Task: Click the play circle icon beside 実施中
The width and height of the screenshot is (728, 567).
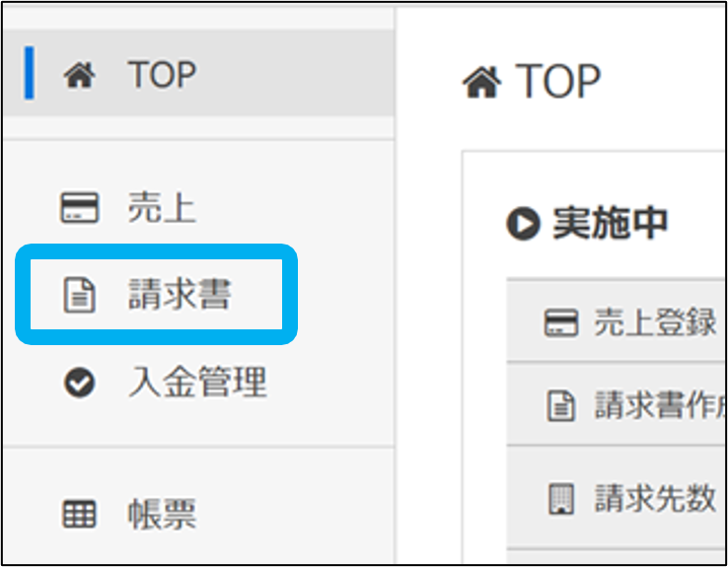Action: pos(522,226)
